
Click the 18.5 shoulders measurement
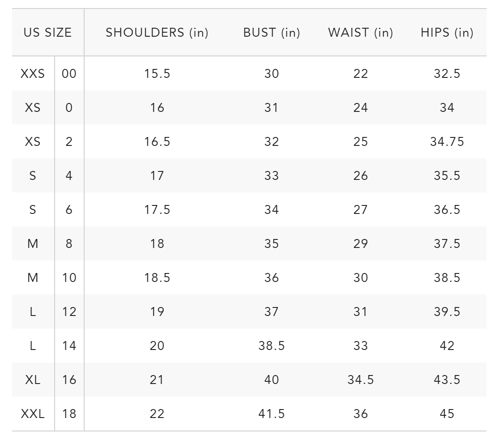157,278
